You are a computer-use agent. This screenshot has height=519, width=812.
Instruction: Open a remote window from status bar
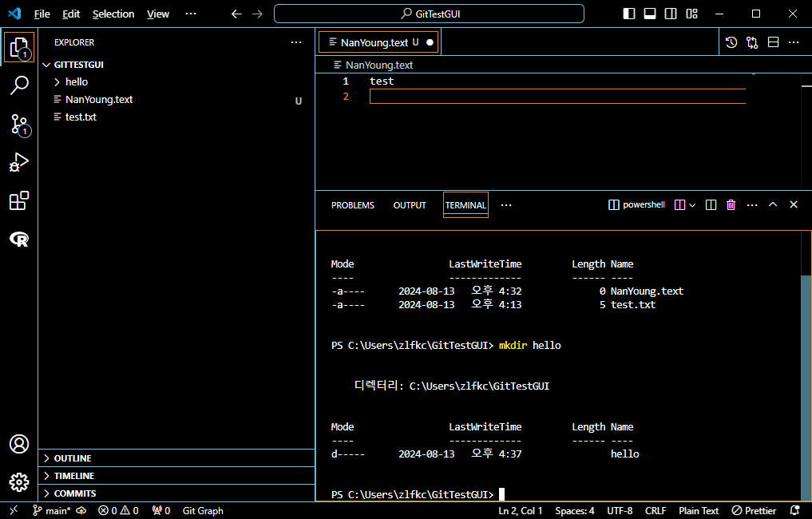(14, 511)
